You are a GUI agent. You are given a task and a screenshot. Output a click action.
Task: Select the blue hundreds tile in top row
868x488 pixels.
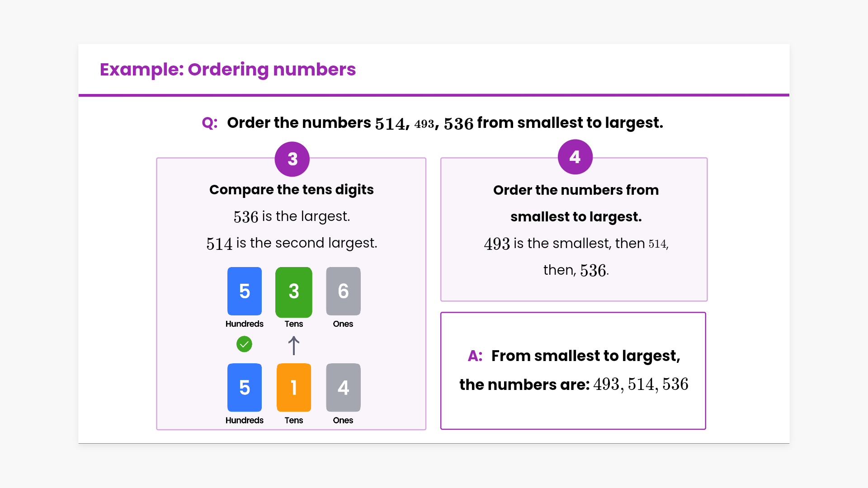click(x=245, y=291)
